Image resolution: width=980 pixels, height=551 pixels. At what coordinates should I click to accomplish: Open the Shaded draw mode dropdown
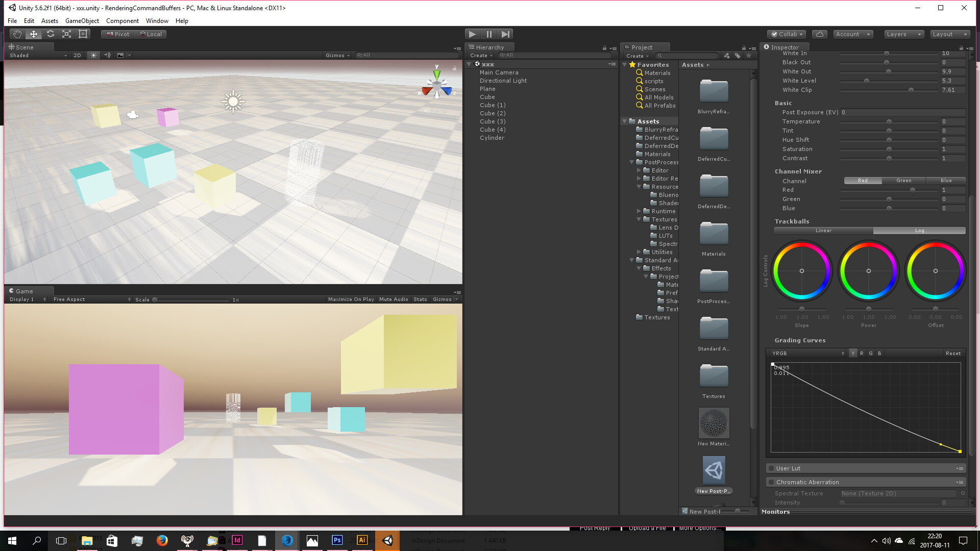click(36, 55)
